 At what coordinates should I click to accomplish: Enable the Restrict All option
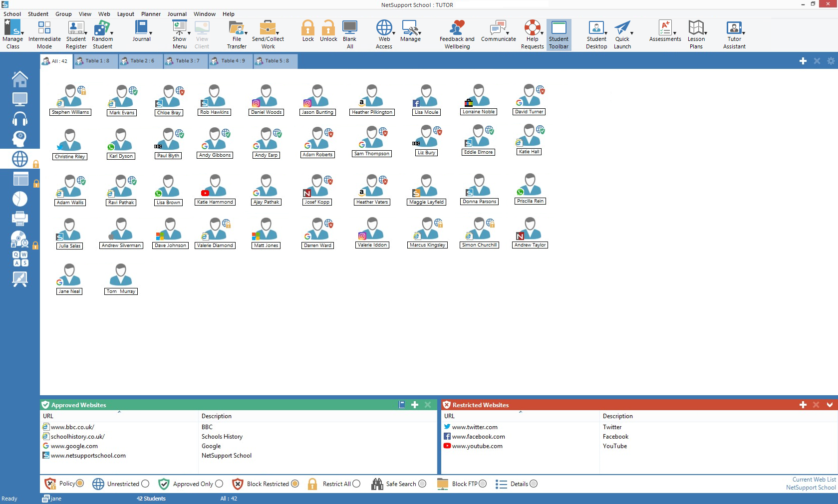point(357,484)
